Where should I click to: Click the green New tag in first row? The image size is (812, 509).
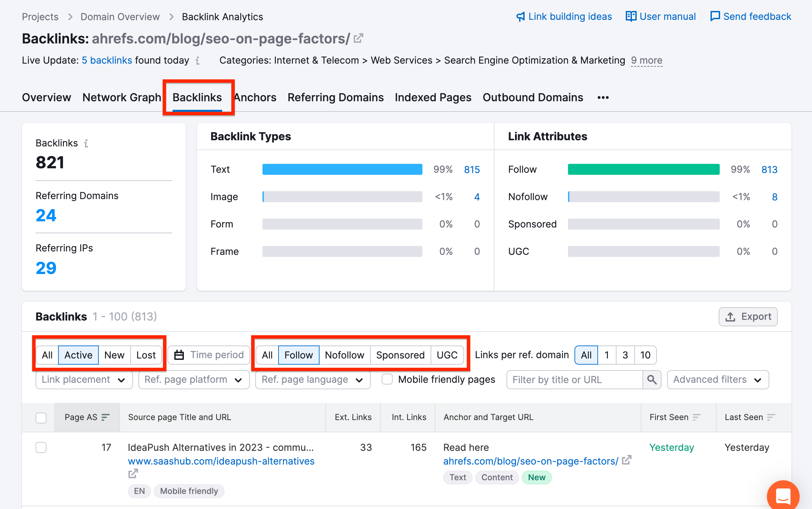[x=537, y=478]
